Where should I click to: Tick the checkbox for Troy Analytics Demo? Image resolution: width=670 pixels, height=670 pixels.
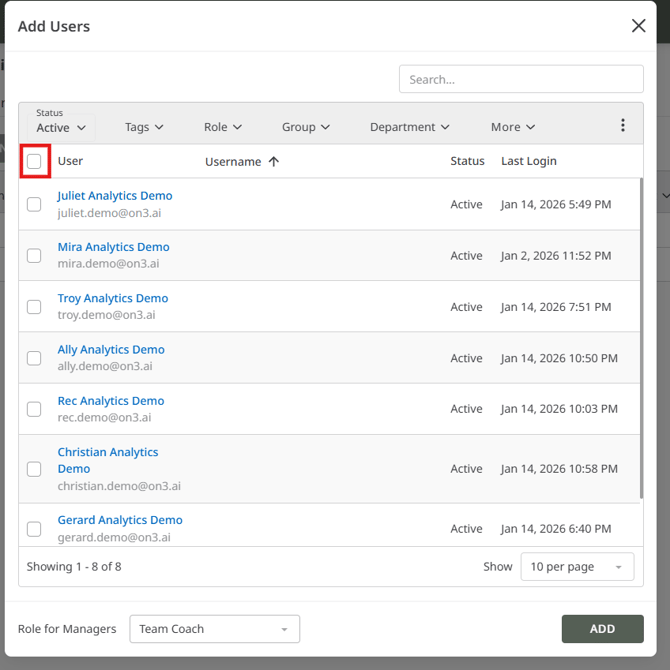[x=34, y=307]
